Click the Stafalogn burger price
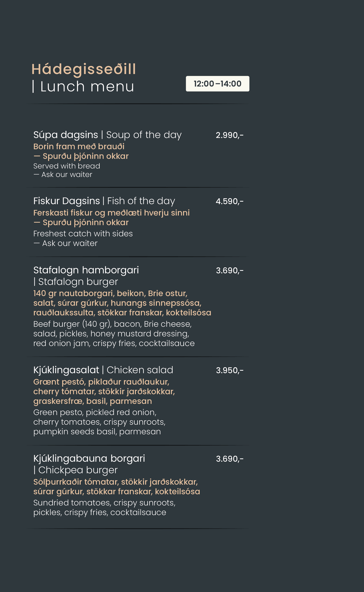The height and width of the screenshot is (592, 364). click(x=229, y=270)
